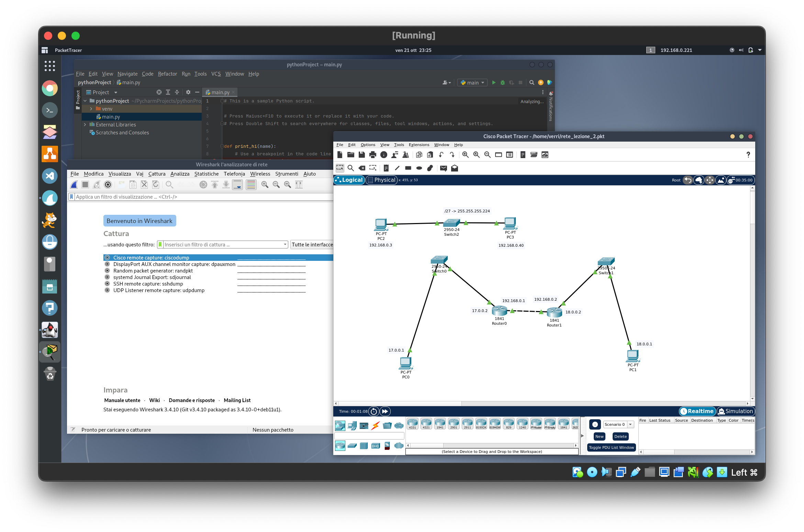Expand PDU panel with the right arrow

582,436
